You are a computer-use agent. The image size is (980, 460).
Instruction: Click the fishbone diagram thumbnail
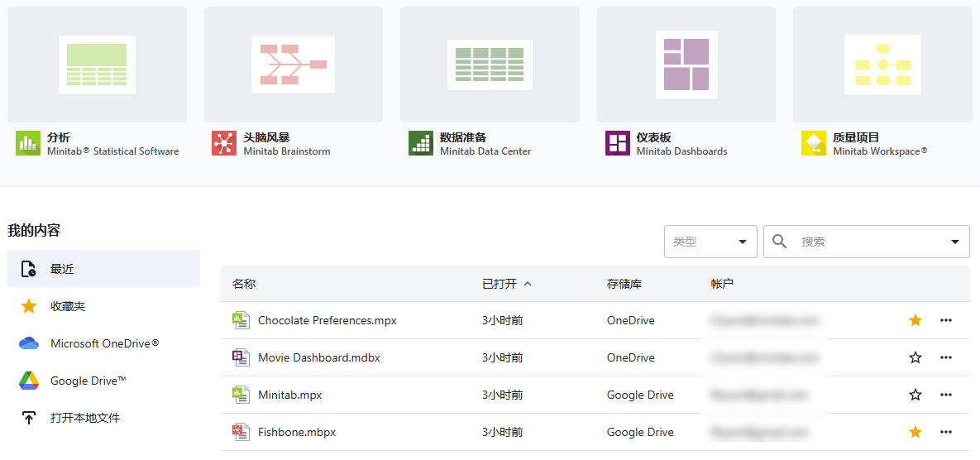[x=294, y=65]
